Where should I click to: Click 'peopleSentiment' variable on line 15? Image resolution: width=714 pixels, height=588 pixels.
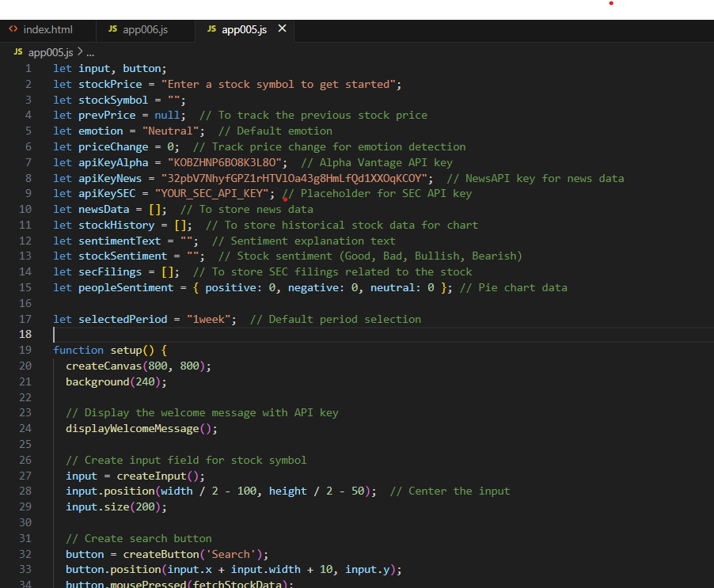coord(126,288)
